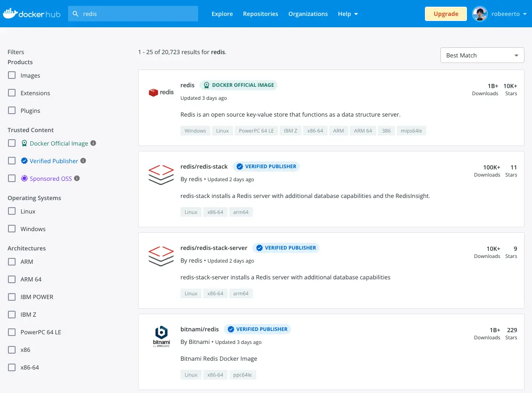
Task: Enable the Images product filter
Action: [12, 75]
